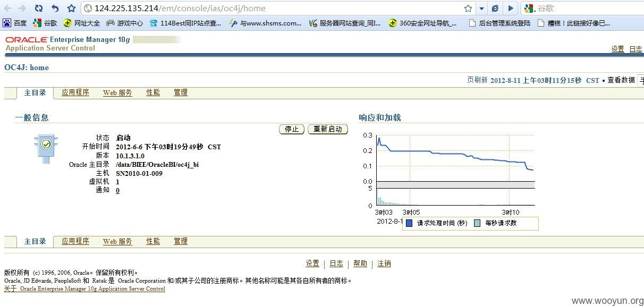This screenshot has height=306, width=644.
Task: Open the footer 帮助 link
Action: [360, 263]
